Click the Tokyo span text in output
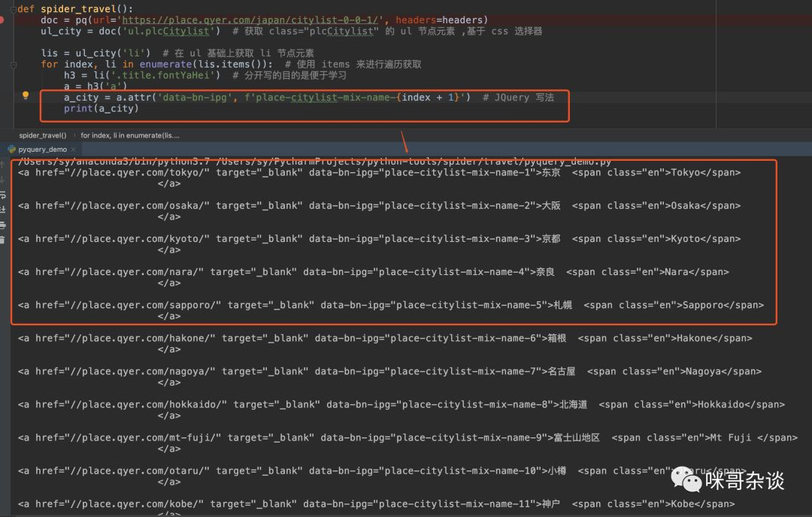812x517 pixels. click(x=686, y=173)
